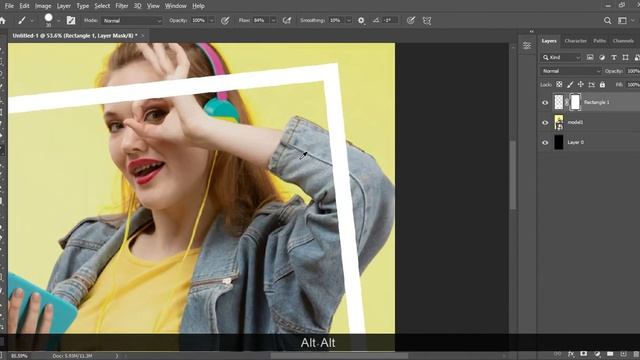Toggle the Brush Settings panel icon
The height and width of the screenshot is (360, 640).
click(x=71, y=20)
